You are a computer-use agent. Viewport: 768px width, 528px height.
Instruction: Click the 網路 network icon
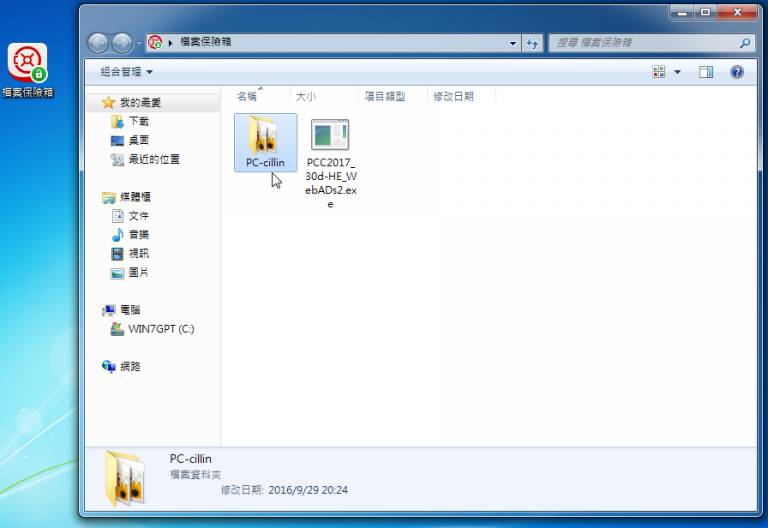[x=108, y=366]
